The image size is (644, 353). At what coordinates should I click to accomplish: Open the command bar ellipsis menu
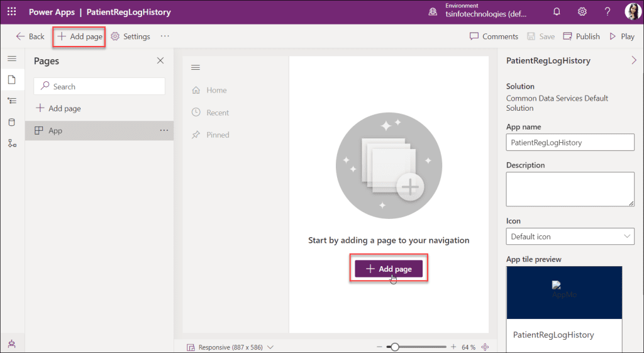(x=165, y=36)
